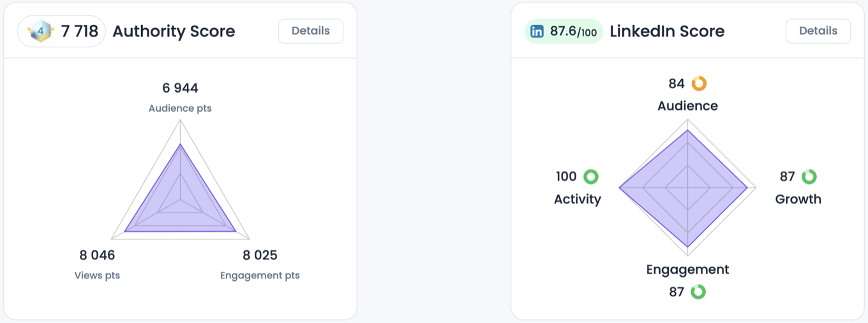Image resolution: width=868 pixels, height=323 pixels.
Task: Click the diamond LinkedIn radar chart
Action: coord(687,188)
